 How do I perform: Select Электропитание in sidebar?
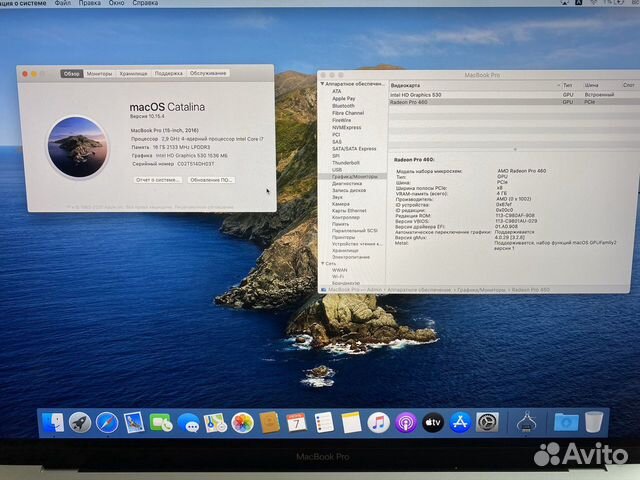click(x=351, y=257)
